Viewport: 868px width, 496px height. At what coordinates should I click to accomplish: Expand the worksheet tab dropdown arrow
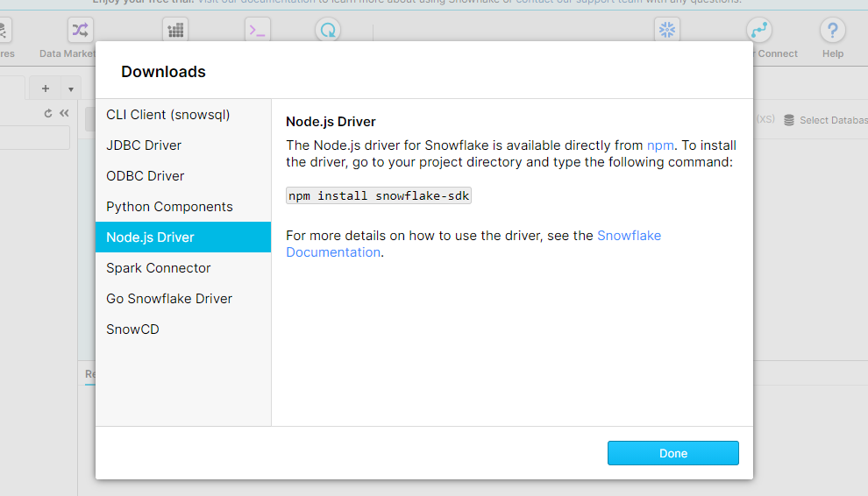71,89
